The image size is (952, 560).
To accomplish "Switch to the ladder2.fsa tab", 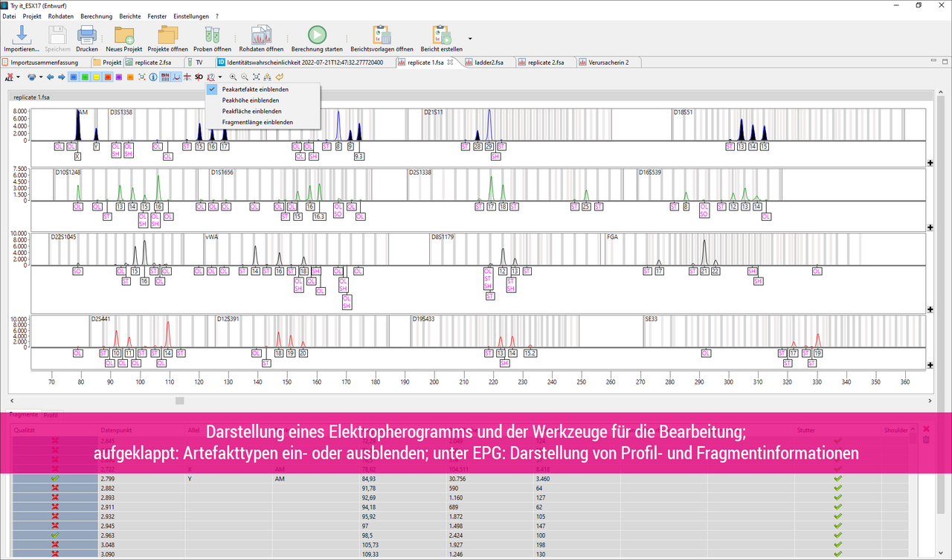I will click(488, 62).
